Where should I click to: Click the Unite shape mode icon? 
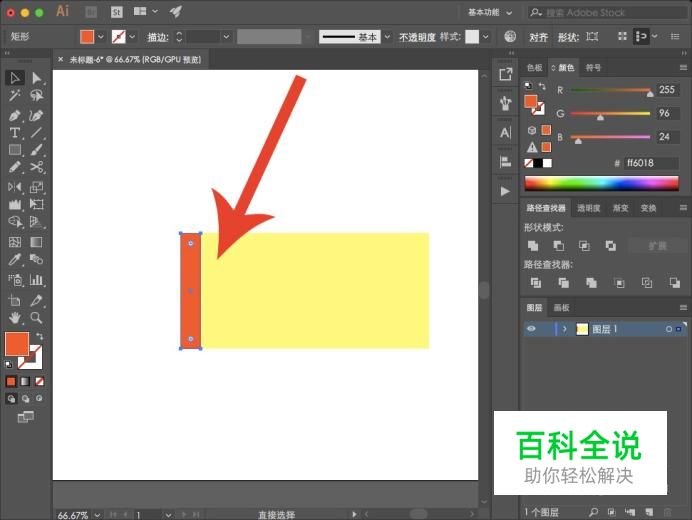coord(533,245)
